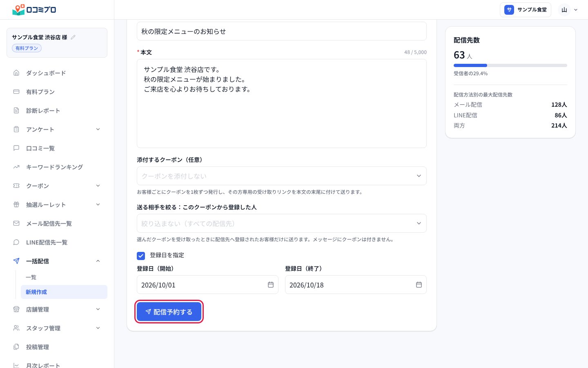The height and width of the screenshot is (368, 588).
Task: Click the キーワードランキング trend icon
Action: click(16, 167)
